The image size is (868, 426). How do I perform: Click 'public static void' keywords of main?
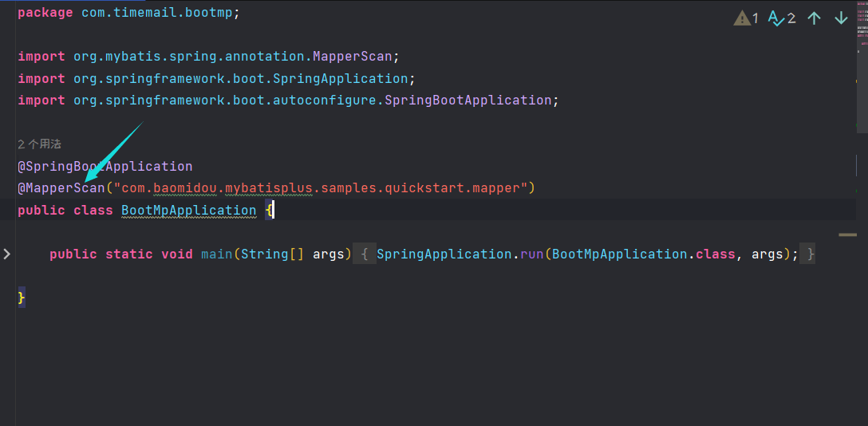pos(121,254)
